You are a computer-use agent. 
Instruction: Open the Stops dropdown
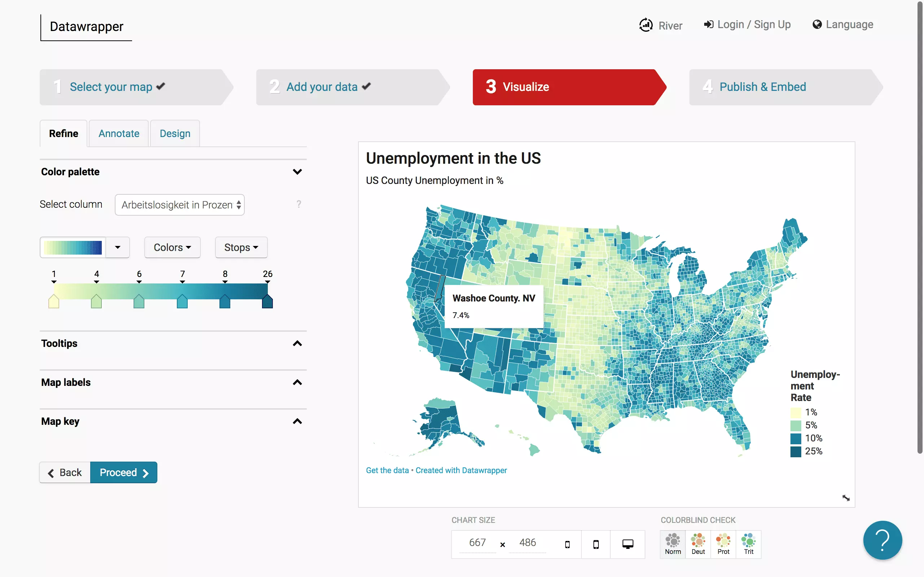coord(241,247)
